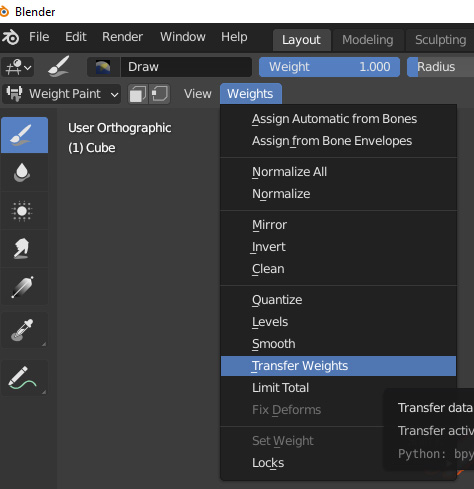Screen dimensions: 474x489
Task: Open the View menu
Action: click(x=198, y=94)
